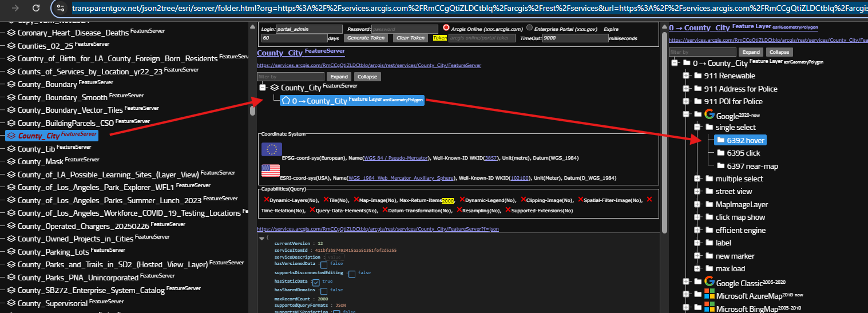868x313 pixels.
Task: Select the Enterprise Portal radio button
Action: coord(529,28)
